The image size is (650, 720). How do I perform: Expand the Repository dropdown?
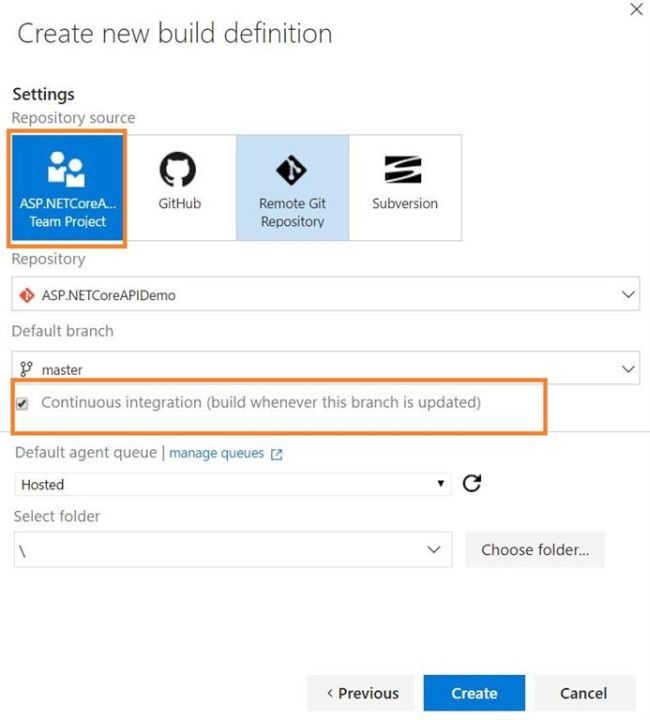(628, 295)
